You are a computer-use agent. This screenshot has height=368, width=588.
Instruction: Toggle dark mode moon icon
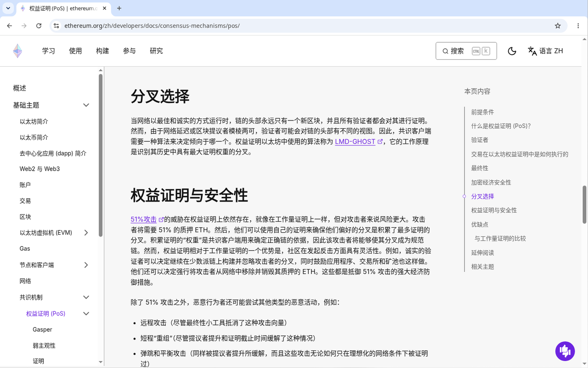point(512,51)
